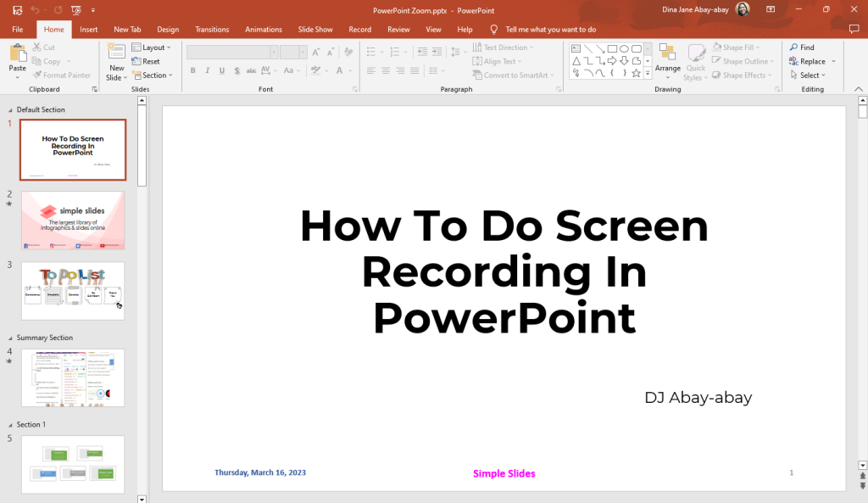Select the Oval shape in gallery
868x503 pixels.
[x=625, y=48]
